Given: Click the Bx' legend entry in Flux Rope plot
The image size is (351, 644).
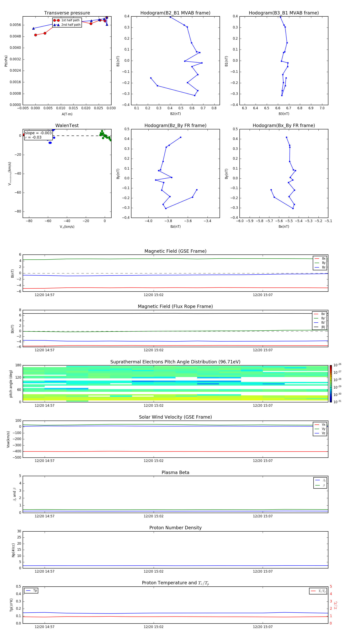Looking at the screenshot, I should click(320, 314).
